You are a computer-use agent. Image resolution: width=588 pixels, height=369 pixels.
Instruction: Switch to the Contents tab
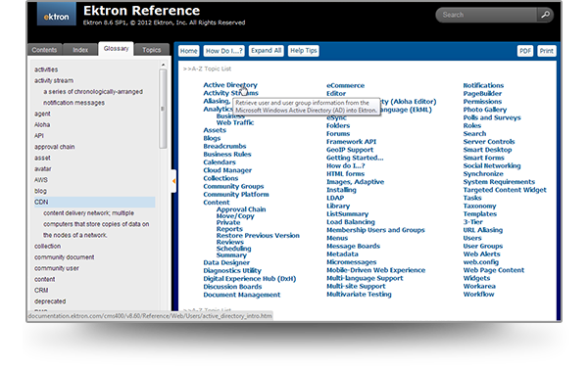coord(44,50)
